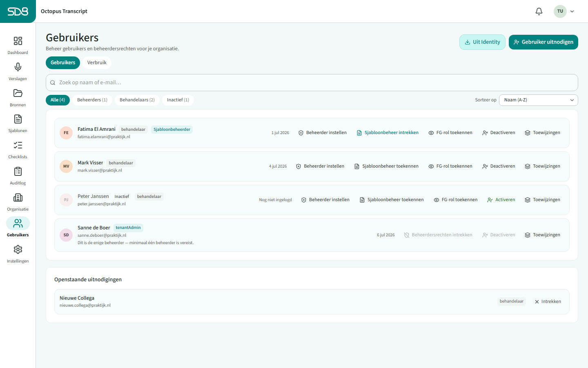
Task: Open Organisatie building icon
Action: tap(18, 197)
